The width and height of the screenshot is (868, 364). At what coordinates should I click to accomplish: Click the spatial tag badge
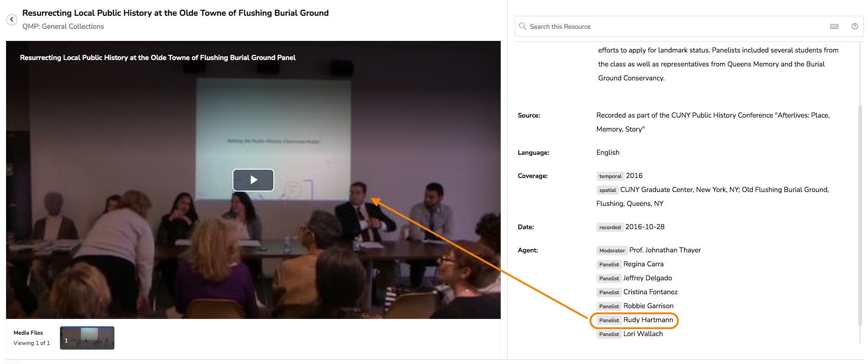(x=607, y=190)
